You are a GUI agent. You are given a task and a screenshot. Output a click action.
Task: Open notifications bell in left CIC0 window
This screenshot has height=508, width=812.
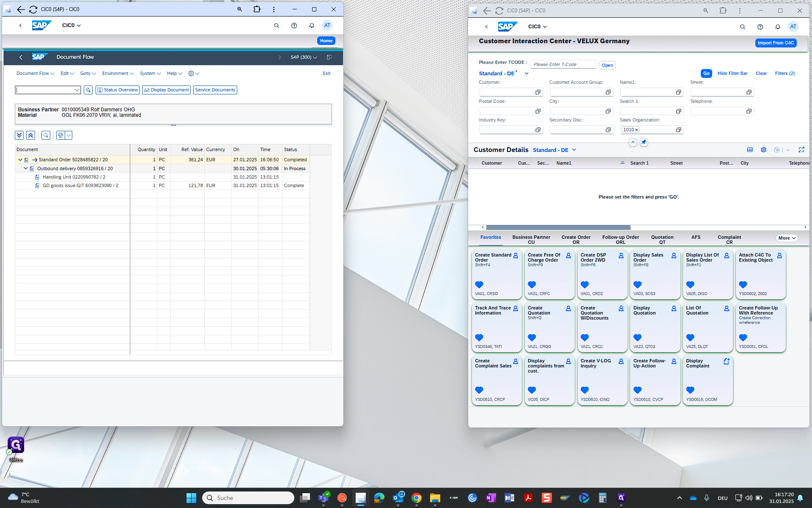312,26
